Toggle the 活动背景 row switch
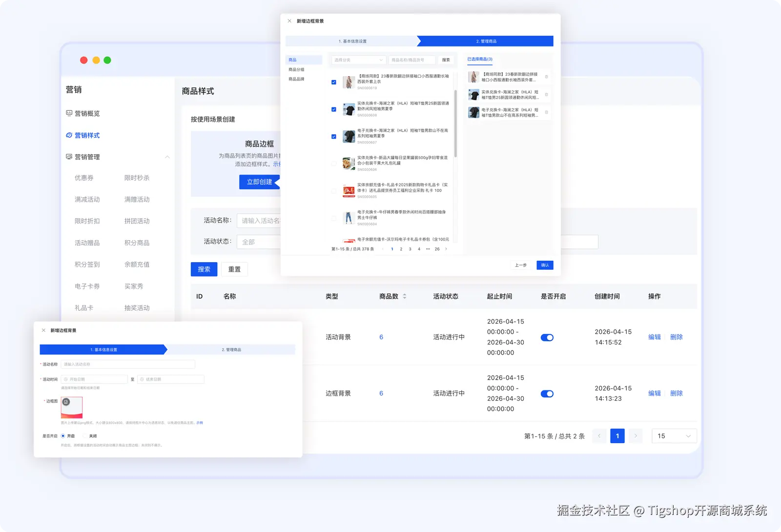Image resolution: width=781 pixels, height=532 pixels. coord(547,337)
